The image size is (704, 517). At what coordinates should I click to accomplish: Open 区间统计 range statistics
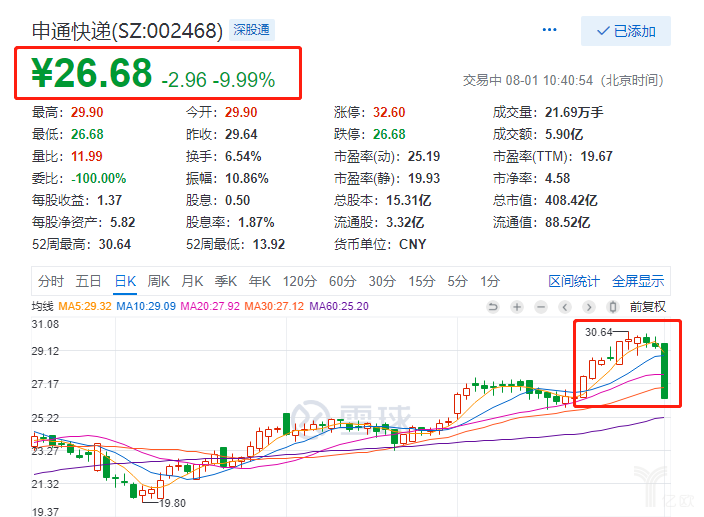[x=574, y=281]
